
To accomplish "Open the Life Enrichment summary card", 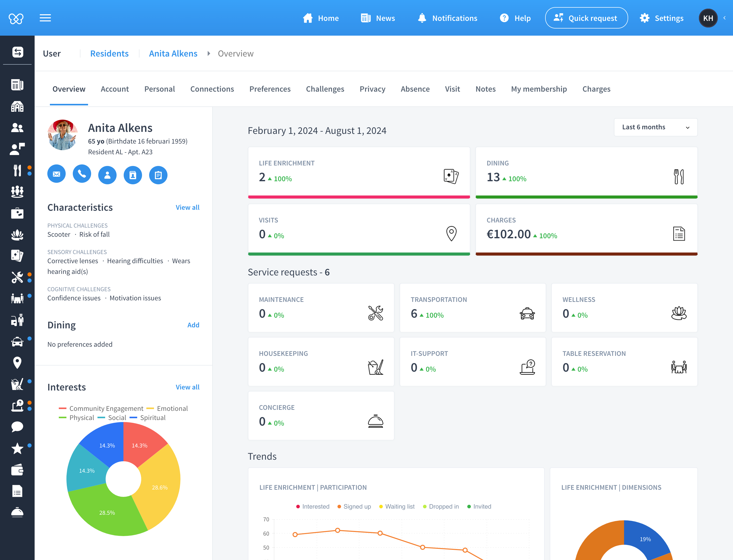I will pos(359,172).
